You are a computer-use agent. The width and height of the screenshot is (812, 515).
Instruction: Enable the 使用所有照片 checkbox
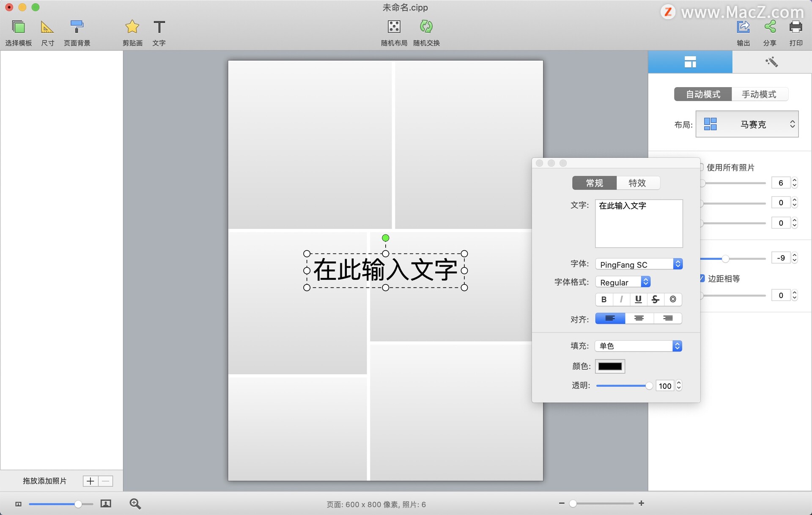coord(702,168)
